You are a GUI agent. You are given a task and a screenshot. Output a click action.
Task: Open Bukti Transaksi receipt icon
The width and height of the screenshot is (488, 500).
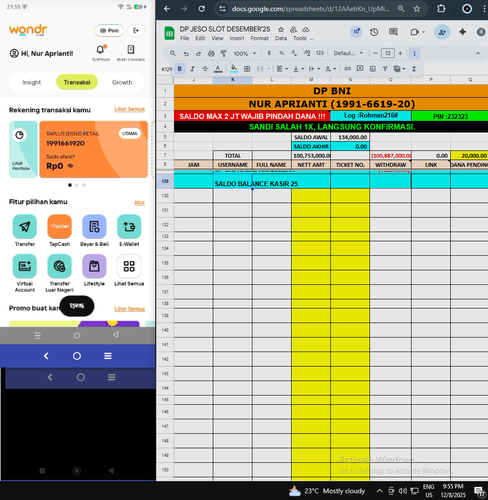(x=131, y=50)
